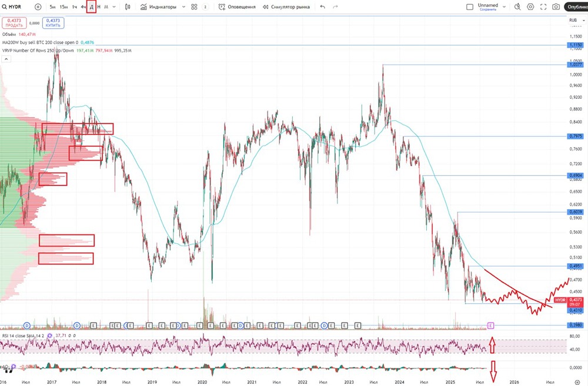Click the 0,6039 price level label
Screen dimensions: 588x386
575,212
